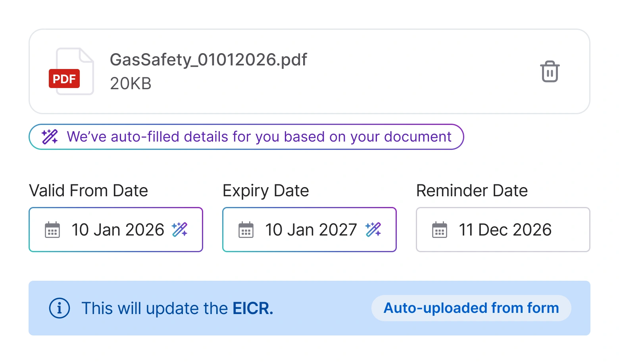
Task: Click magic wand icon in auto-filled notice
Action: (x=50, y=137)
